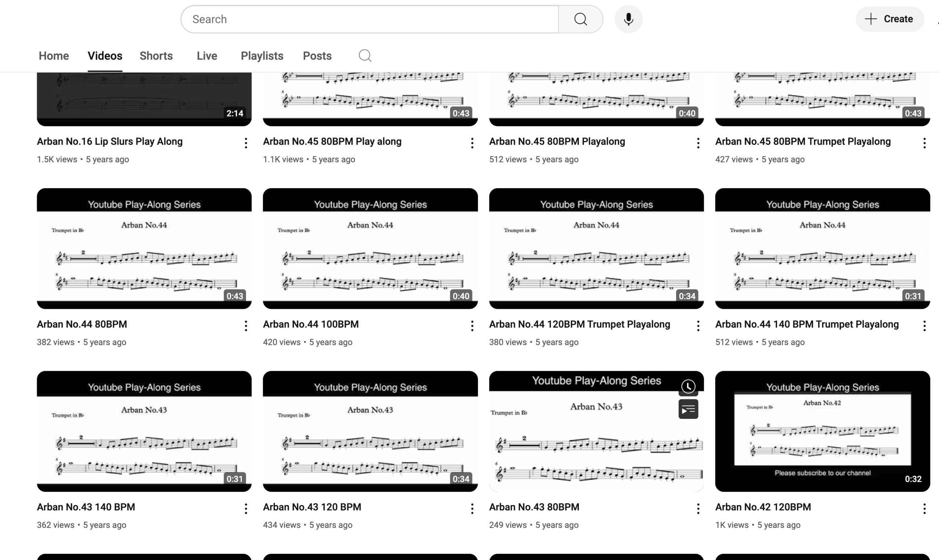
Task: Play the Arban No.16 Lip Slurs thumbnail
Action: 144,99
